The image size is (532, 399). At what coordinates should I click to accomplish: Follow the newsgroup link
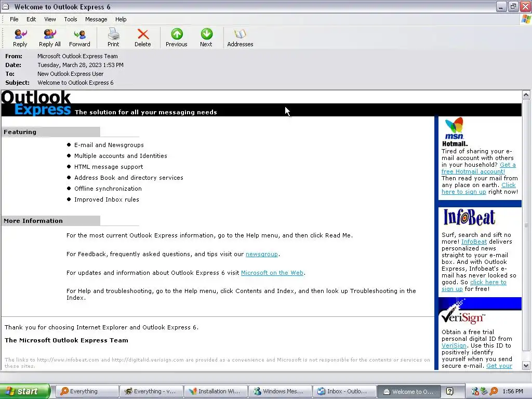click(x=262, y=254)
